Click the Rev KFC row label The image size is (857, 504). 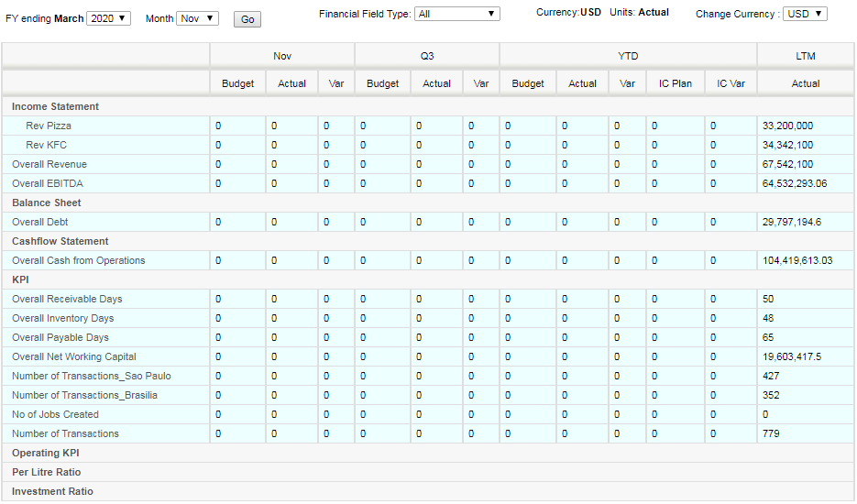click(46, 145)
